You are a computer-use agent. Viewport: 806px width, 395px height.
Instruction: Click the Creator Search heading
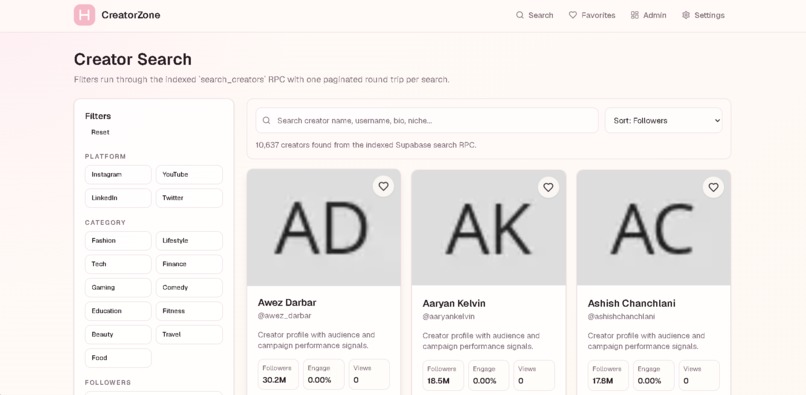point(133,59)
